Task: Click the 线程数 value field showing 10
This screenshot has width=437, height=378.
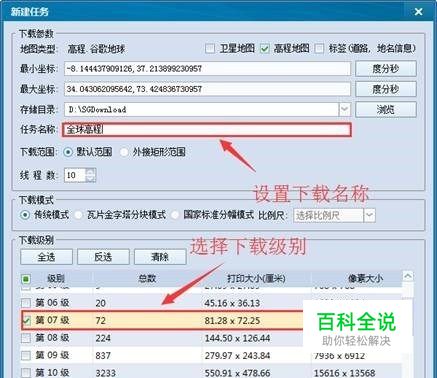Action: tap(75, 175)
